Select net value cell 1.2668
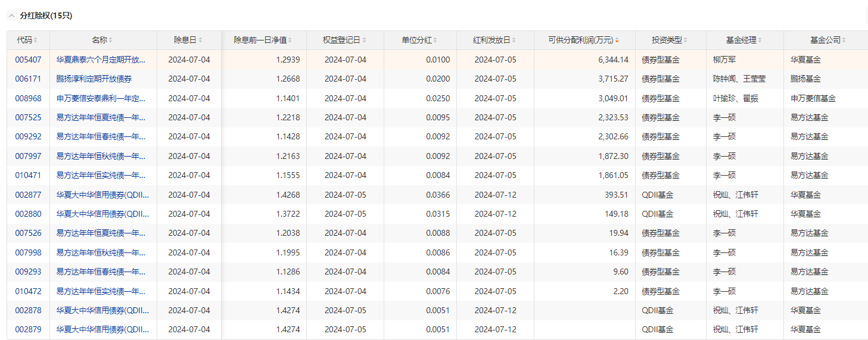The height and width of the screenshot is (340, 868). click(x=288, y=79)
